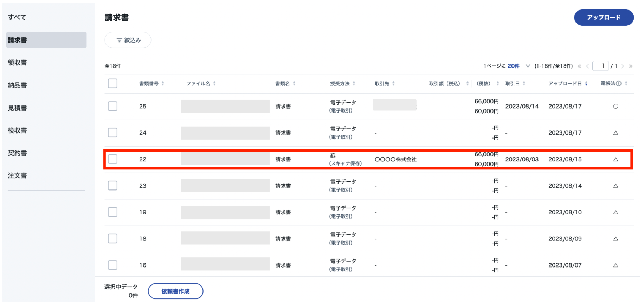
Task: Select 見積書 in the sidebar
Action: pyautogui.click(x=17, y=108)
